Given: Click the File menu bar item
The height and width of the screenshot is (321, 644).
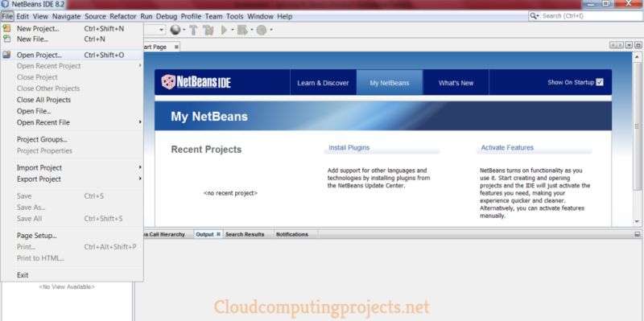Looking at the screenshot, I should click(x=7, y=16).
